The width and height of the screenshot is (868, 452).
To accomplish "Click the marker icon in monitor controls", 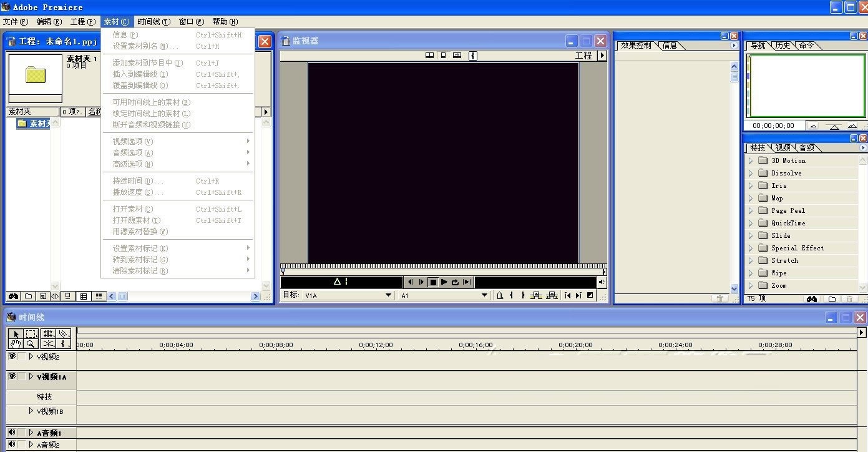I will click(500, 295).
